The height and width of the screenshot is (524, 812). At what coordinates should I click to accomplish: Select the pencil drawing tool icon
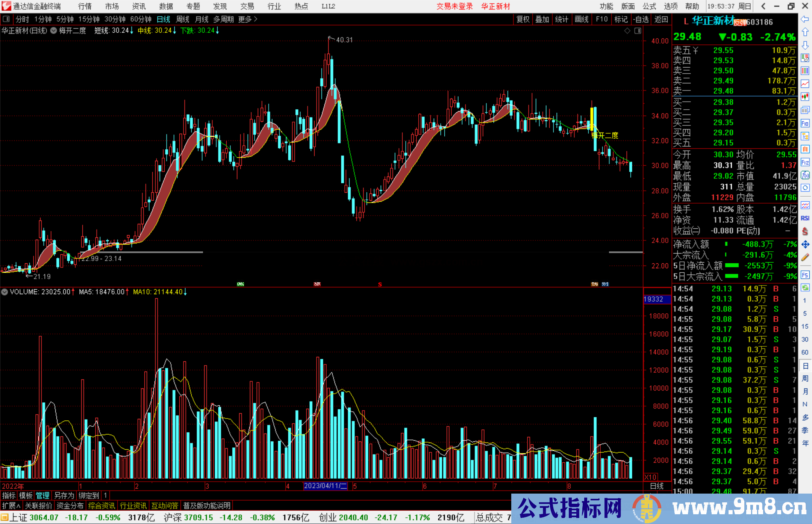click(x=805, y=257)
